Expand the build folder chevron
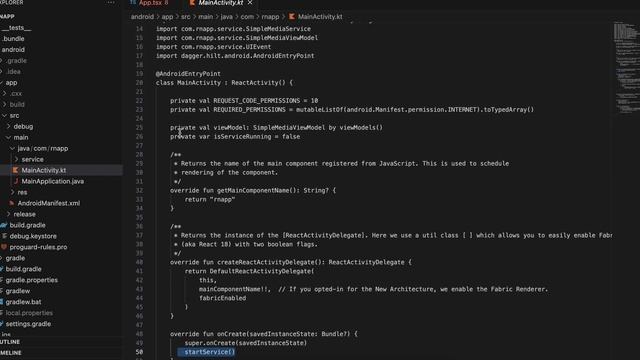The height and width of the screenshot is (360, 640). click(x=4, y=105)
